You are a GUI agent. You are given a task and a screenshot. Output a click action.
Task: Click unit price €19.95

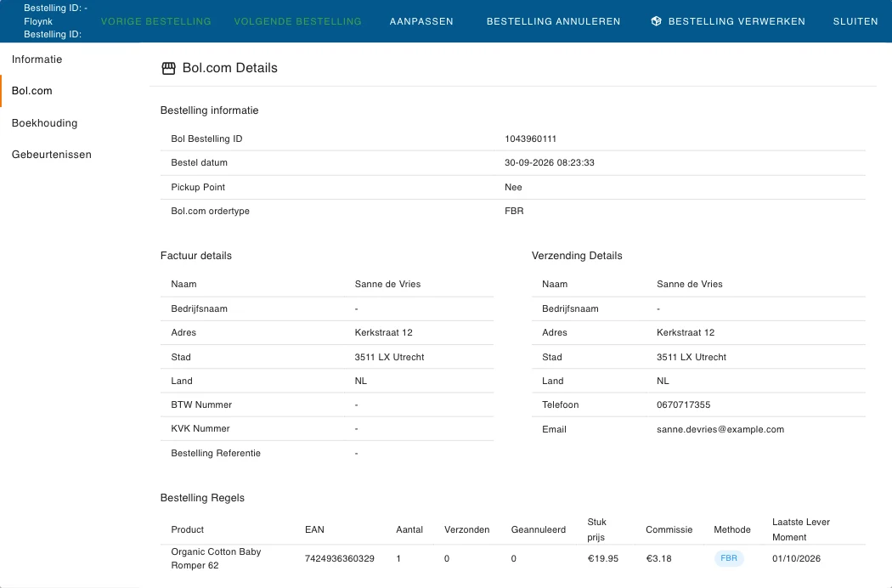click(x=602, y=558)
